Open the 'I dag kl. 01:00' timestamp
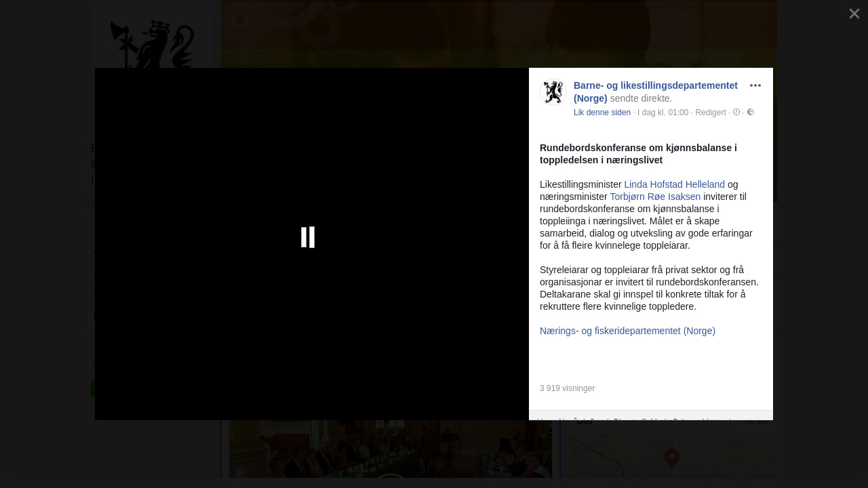 (663, 113)
